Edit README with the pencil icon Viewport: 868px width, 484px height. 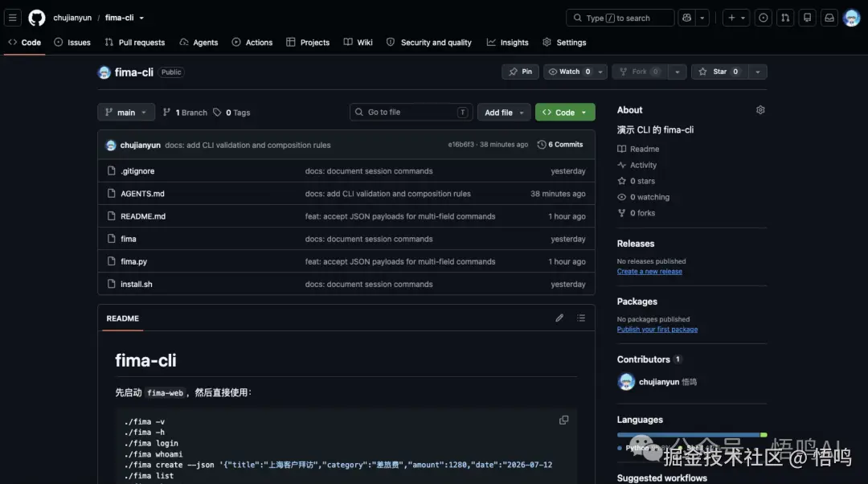tap(559, 318)
